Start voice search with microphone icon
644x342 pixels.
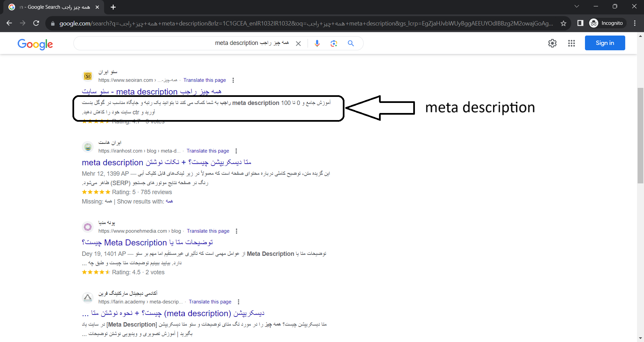click(x=317, y=43)
